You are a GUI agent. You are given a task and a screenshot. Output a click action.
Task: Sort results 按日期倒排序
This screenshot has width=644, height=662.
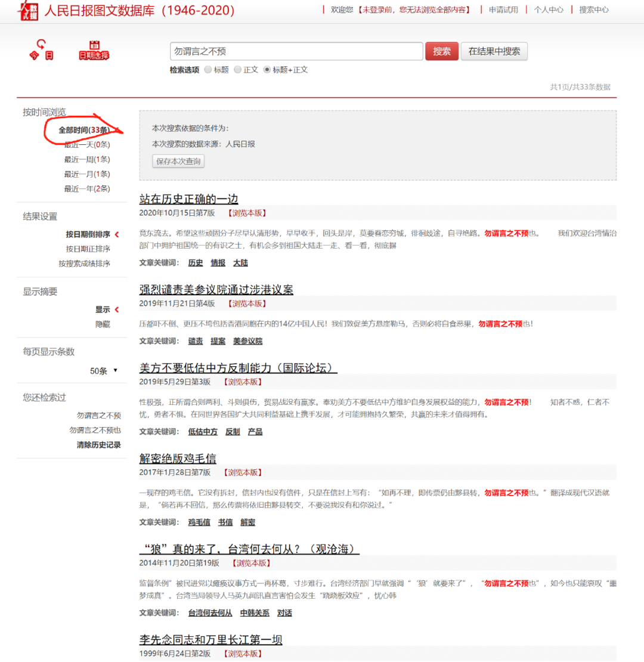(x=88, y=234)
